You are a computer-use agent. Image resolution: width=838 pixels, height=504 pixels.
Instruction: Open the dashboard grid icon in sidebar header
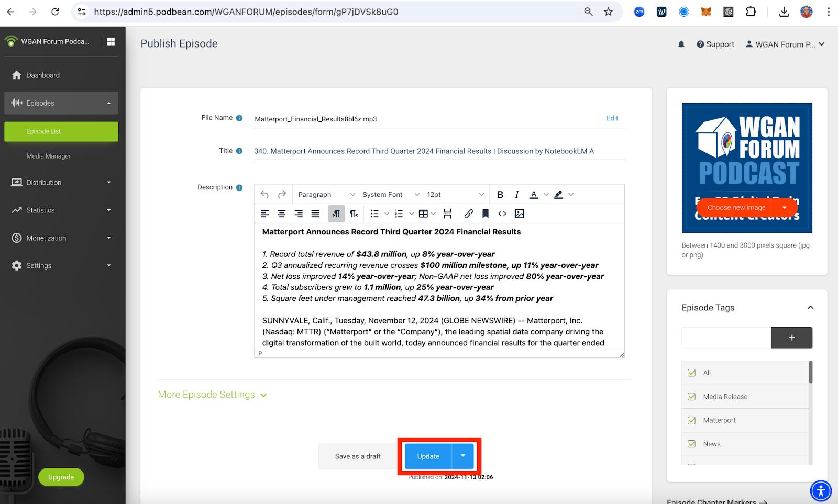click(x=111, y=41)
